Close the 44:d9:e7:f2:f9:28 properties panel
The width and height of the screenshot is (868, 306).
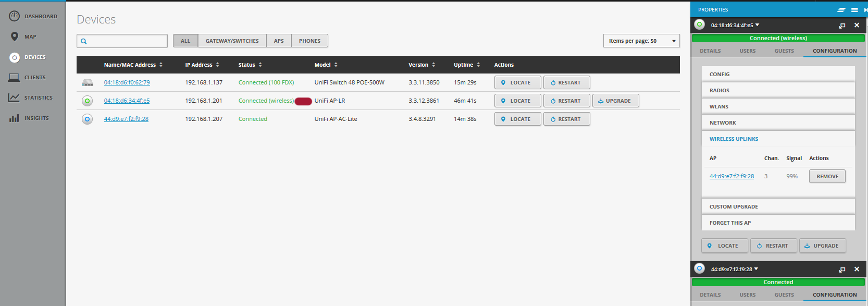tap(857, 269)
